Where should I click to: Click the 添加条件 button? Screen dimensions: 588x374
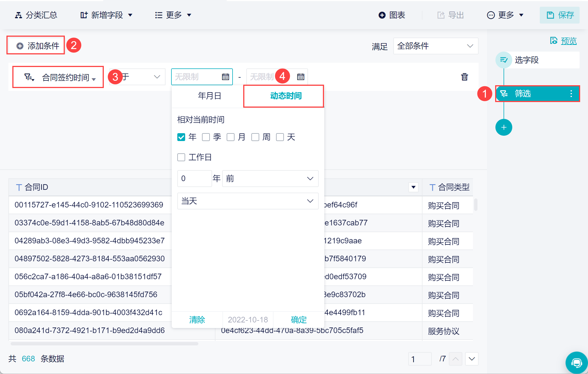[x=38, y=45]
